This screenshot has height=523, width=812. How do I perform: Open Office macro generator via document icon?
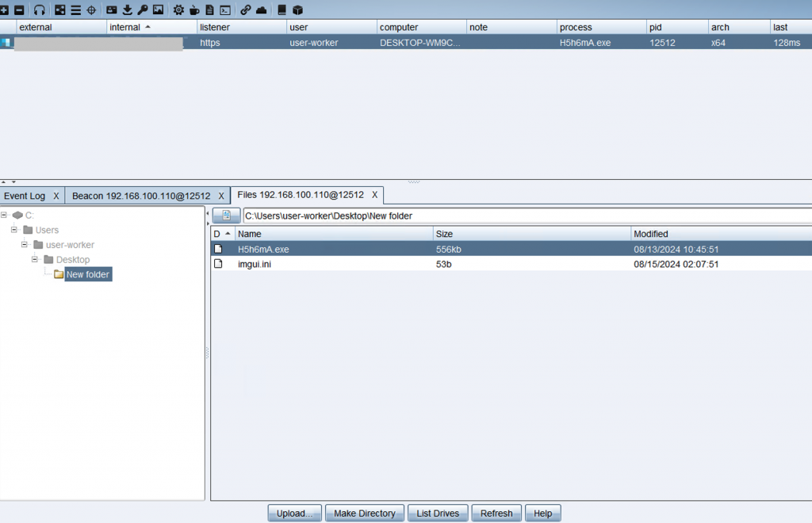coord(209,10)
